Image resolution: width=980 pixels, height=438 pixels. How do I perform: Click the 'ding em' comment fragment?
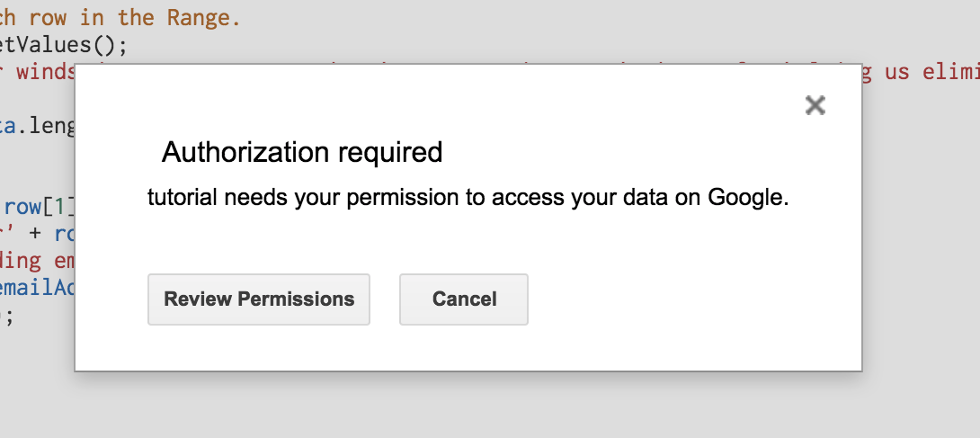[36, 262]
